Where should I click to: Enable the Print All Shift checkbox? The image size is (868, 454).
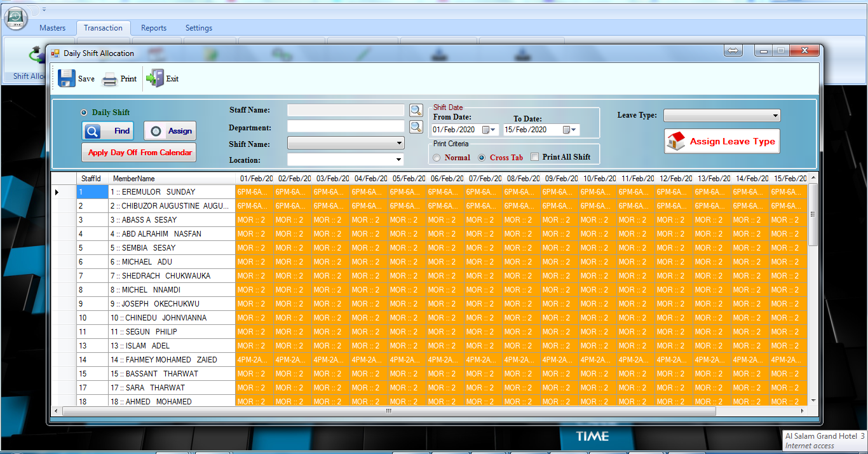[535, 157]
